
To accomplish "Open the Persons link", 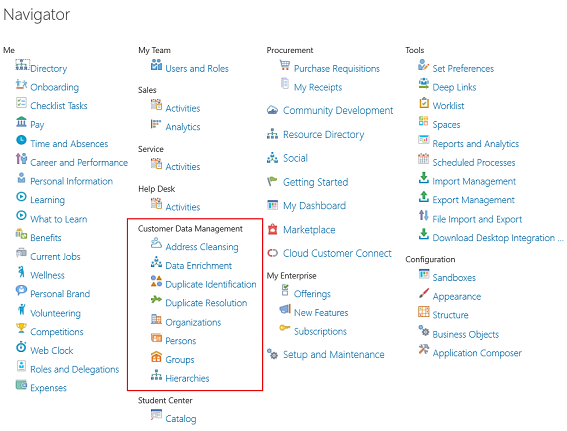I will point(180,341).
